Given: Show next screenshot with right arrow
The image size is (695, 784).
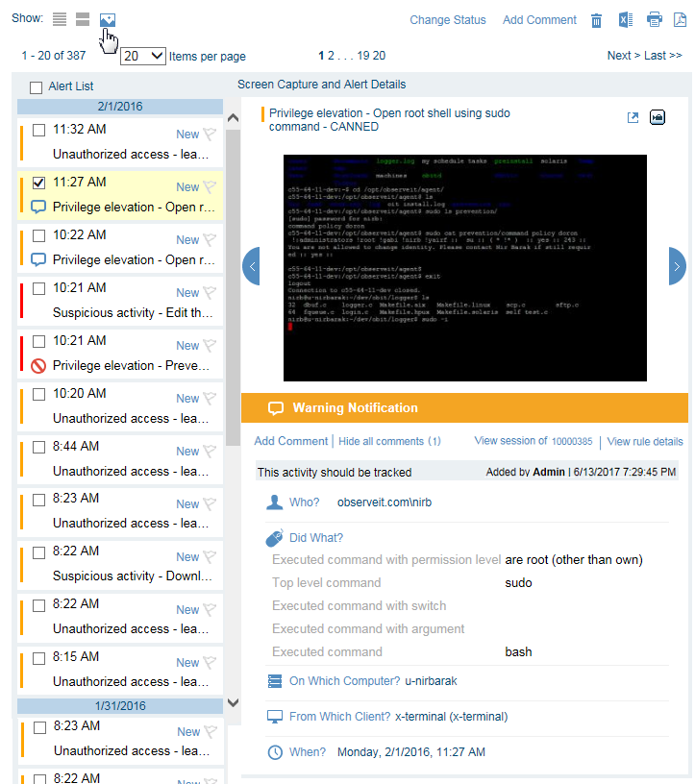Looking at the screenshot, I should [678, 266].
